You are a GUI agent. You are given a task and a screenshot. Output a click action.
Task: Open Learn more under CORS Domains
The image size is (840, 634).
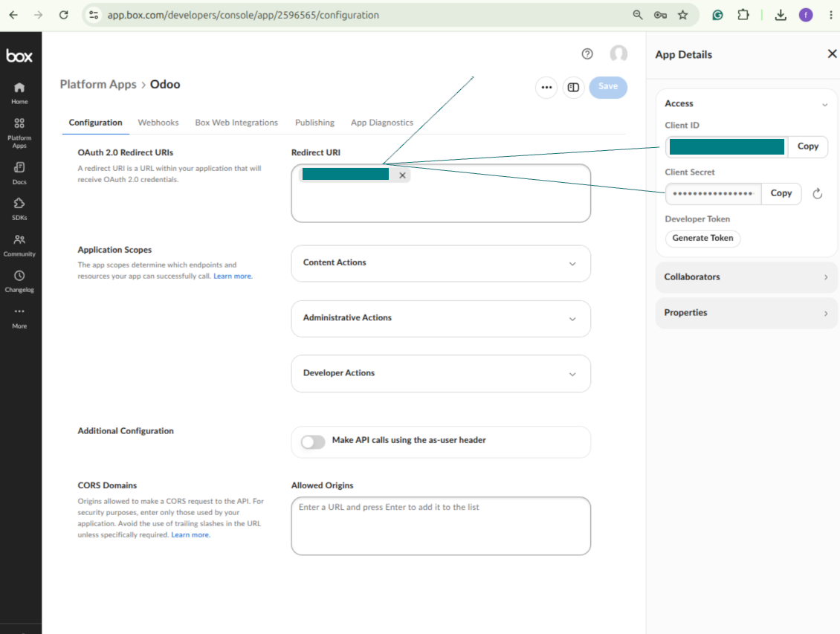pyautogui.click(x=190, y=535)
